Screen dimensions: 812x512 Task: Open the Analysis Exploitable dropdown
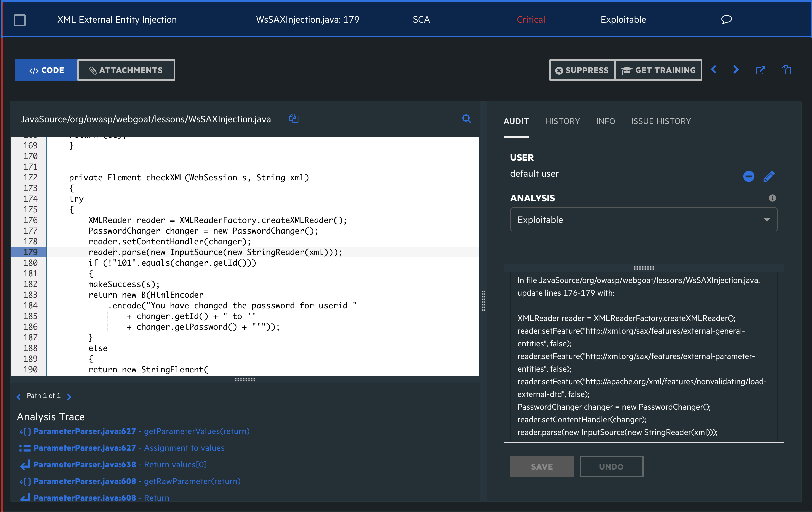643,220
